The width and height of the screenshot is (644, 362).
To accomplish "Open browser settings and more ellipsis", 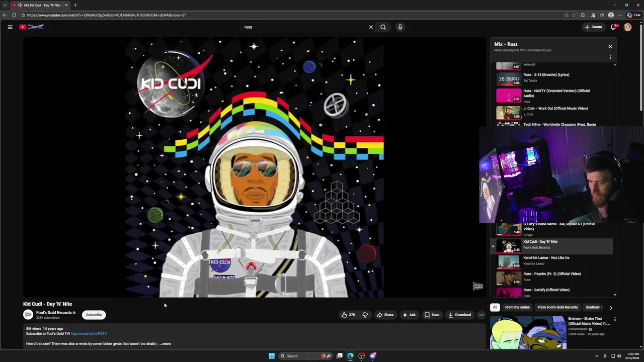I will pyautogui.click(x=620, y=15).
